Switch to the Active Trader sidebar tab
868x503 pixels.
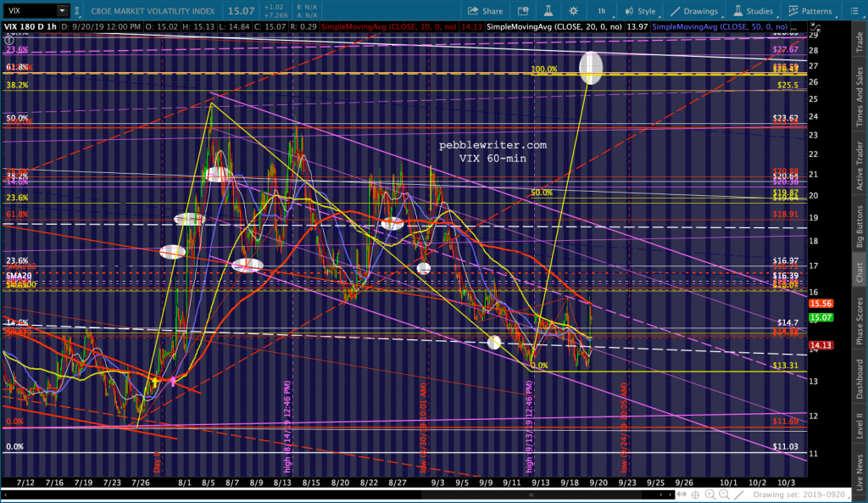[860, 166]
